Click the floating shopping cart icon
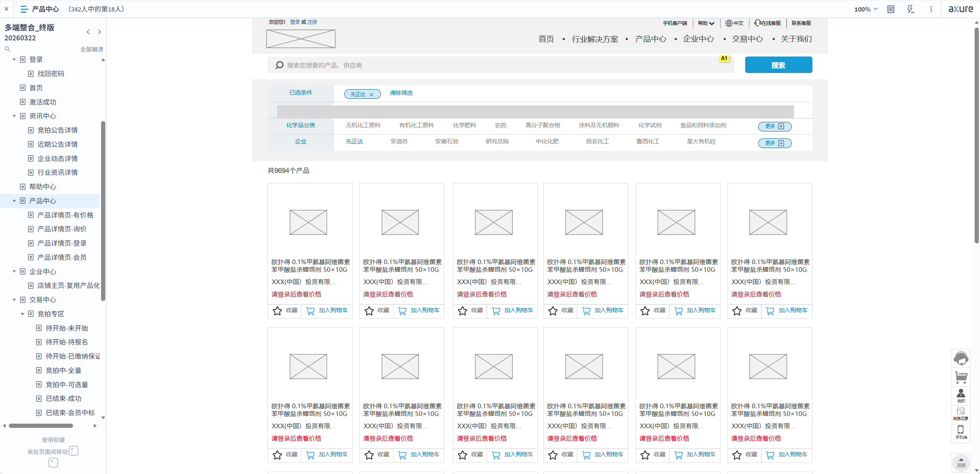The image size is (980, 474). (x=961, y=377)
